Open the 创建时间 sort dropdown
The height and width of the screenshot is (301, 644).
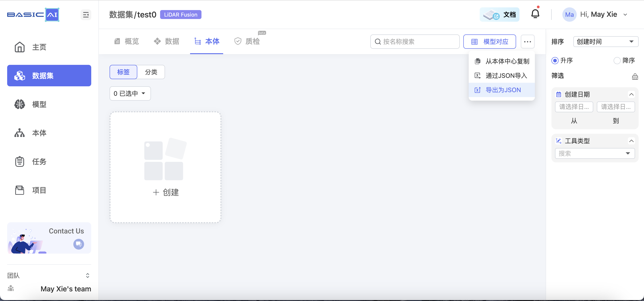(606, 42)
